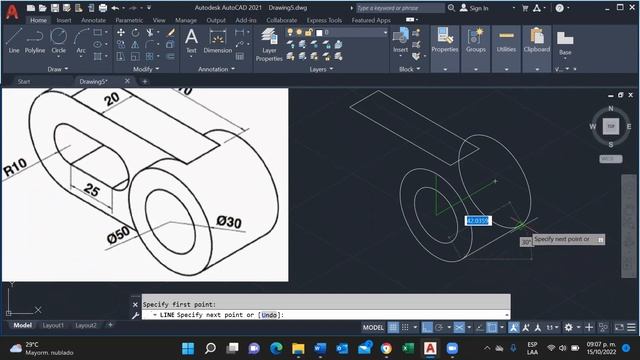Toggle polar tracking in status bar
The image size is (640, 360).
point(439,327)
